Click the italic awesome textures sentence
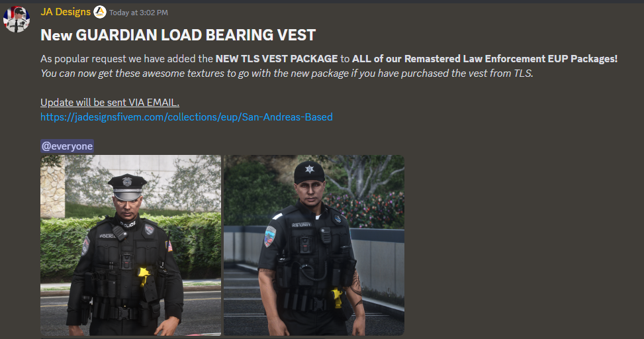Image resolution: width=644 pixels, height=339 pixels. pyautogui.click(x=287, y=73)
